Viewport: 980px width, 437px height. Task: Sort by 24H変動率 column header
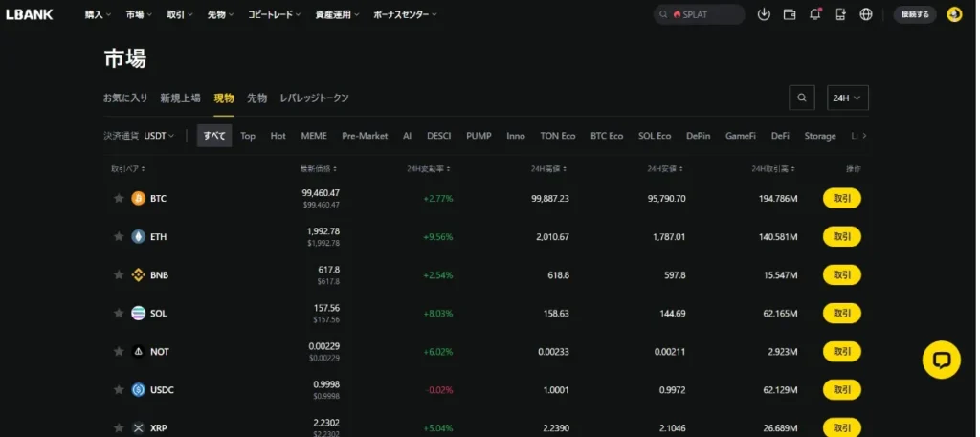click(428, 168)
